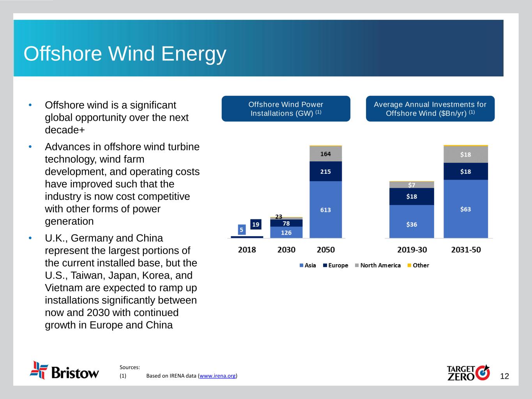
Task: Click the Offshore Wind Energy slide title
Action: tap(125, 53)
